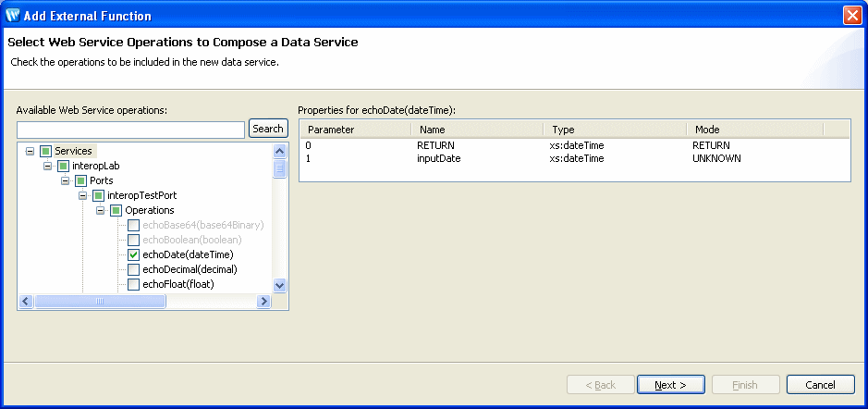Screen dimensions: 868x409
Task: Select the Operations tree label
Action: click(x=150, y=211)
